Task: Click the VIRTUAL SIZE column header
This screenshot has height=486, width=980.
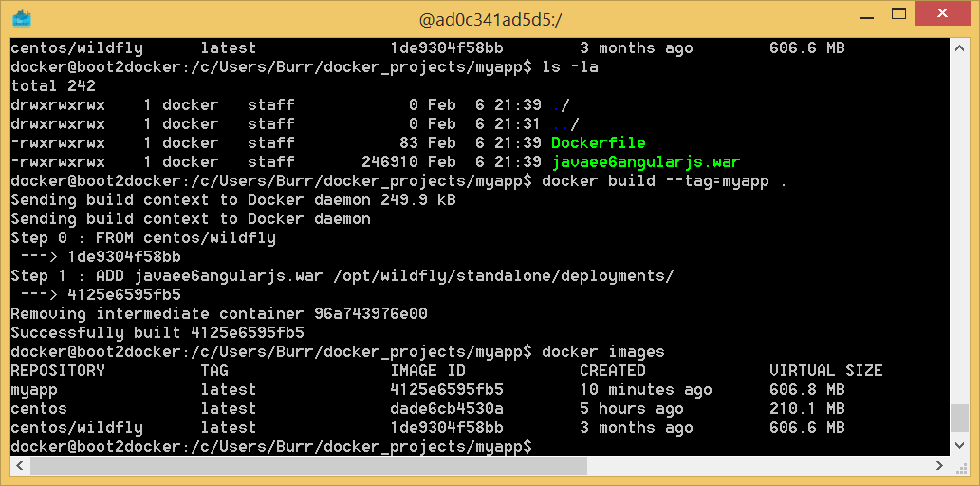Action: 825,370
